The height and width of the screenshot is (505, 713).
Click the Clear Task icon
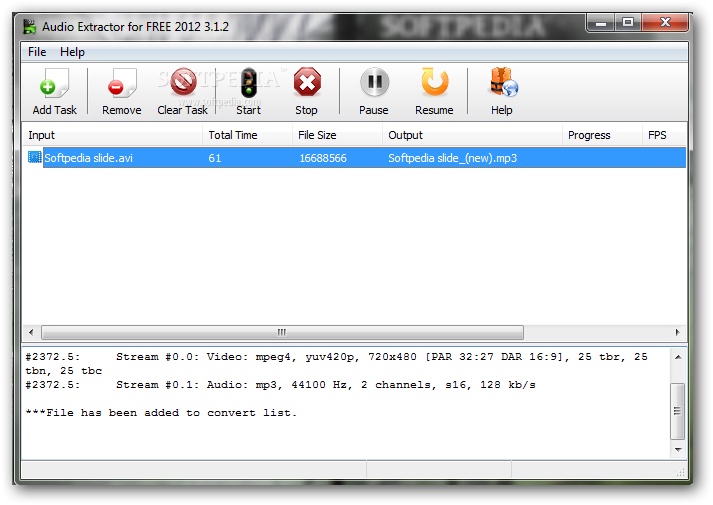[183, 82]
